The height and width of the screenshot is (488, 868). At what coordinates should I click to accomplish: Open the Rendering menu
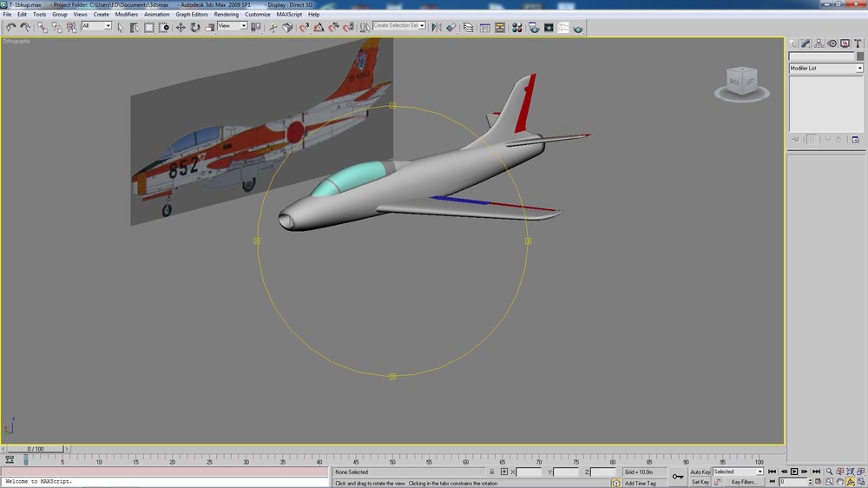click(226, 15)
